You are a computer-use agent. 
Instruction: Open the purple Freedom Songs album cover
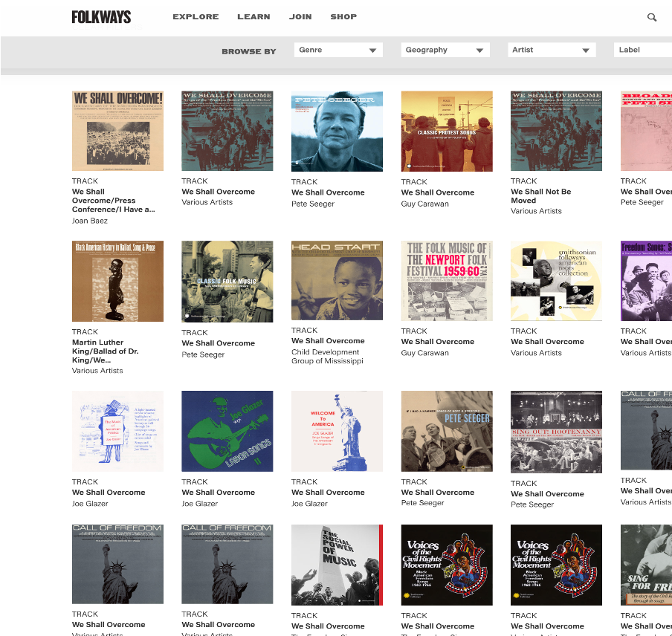(x=646, y=281)
